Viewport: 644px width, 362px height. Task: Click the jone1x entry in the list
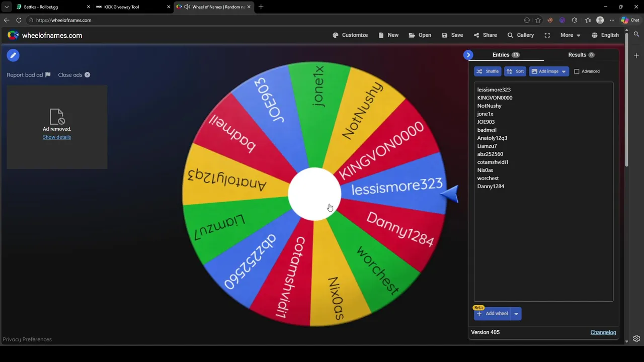click(x=486, y=114)
